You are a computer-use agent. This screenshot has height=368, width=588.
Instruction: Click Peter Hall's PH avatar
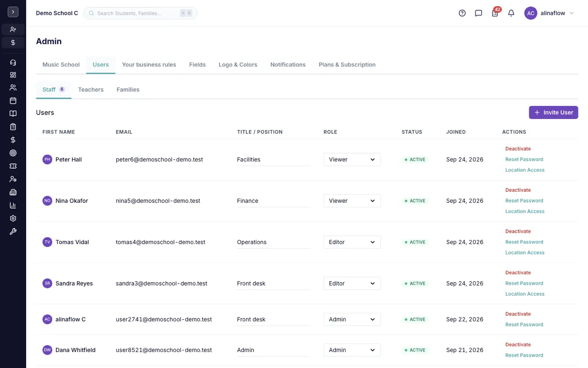(47, 159)
